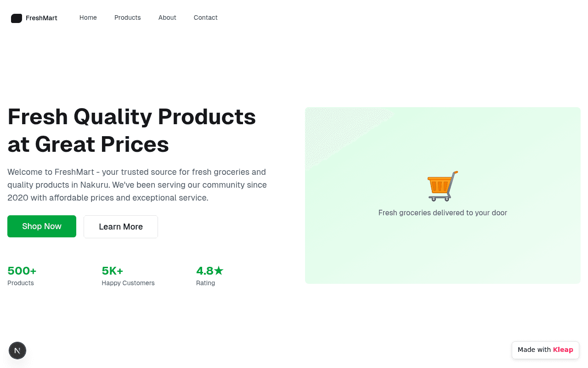Viewport: 588px width, 368px height.
Task: Click the Welcome to FreshMart paragraph
Action: point(137,185)
